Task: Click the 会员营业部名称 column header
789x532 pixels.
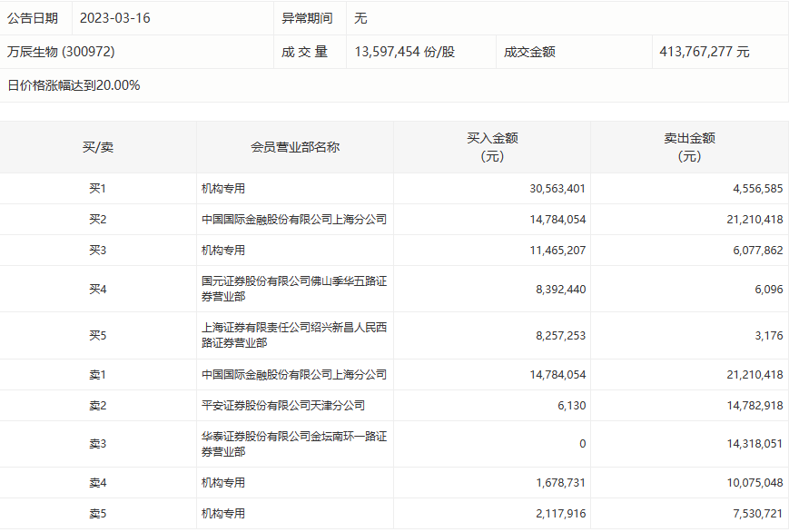Action: click(295, 147)
